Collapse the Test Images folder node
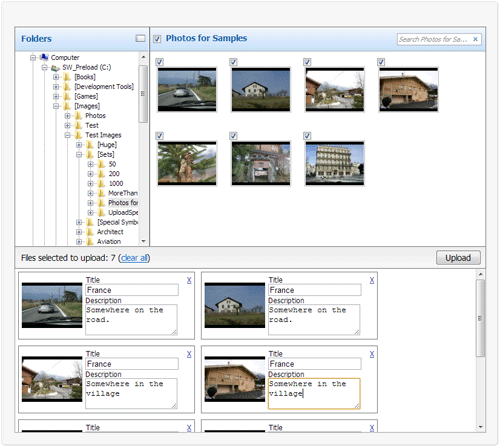Viewport: 500px width, 446px height. click(x=67, y=135)
